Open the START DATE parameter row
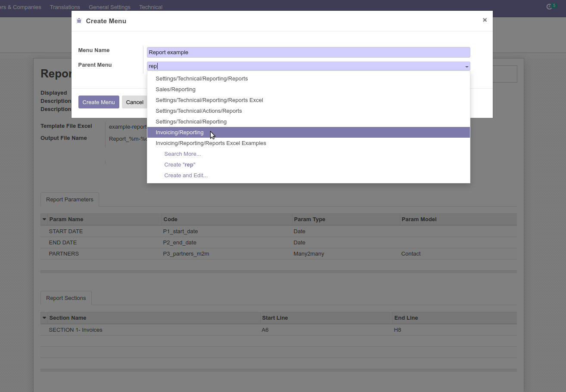This screenshot has width=566, height=392. click(x=278, y=231)
